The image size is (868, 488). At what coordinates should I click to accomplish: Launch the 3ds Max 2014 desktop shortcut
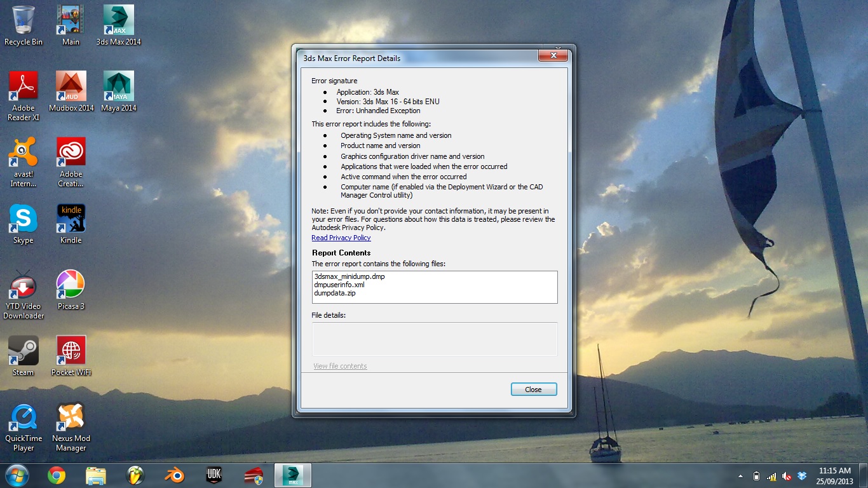pos(118,25)
